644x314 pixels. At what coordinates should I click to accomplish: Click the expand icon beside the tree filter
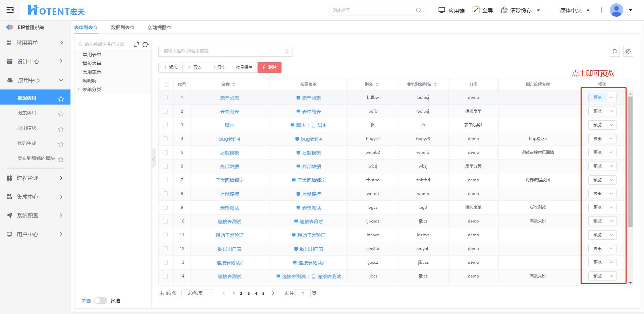[x=137, y=45]
